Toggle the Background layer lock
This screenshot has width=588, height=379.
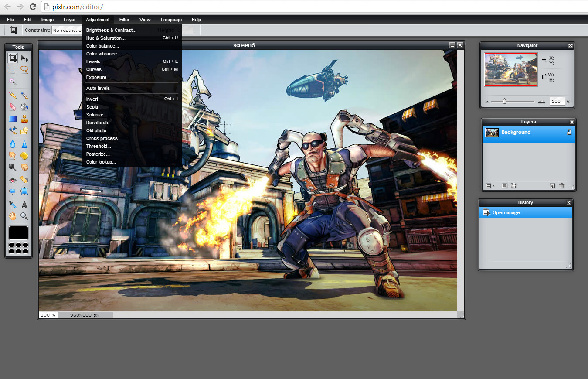coord(569,132)
